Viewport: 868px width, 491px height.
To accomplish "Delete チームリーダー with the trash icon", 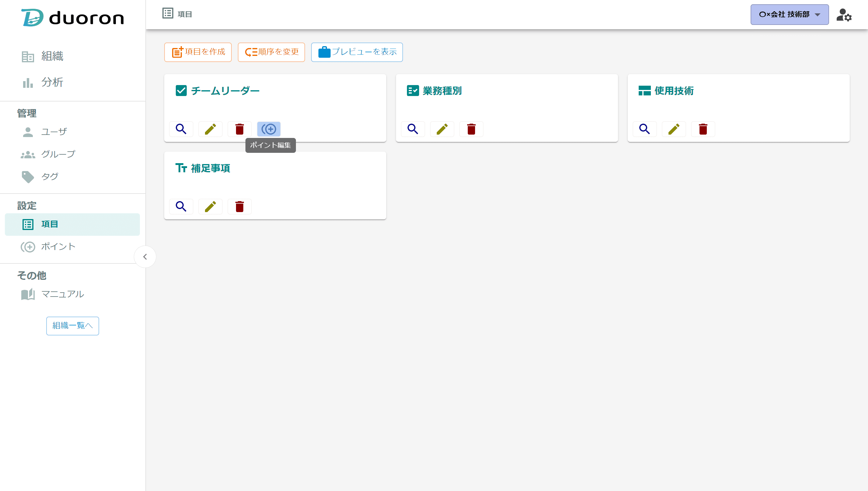I will tap(240, 129).
